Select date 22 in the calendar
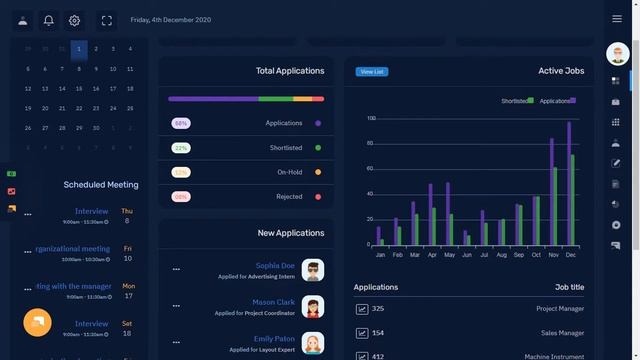The image size is (640, 360). click(79, 108)
